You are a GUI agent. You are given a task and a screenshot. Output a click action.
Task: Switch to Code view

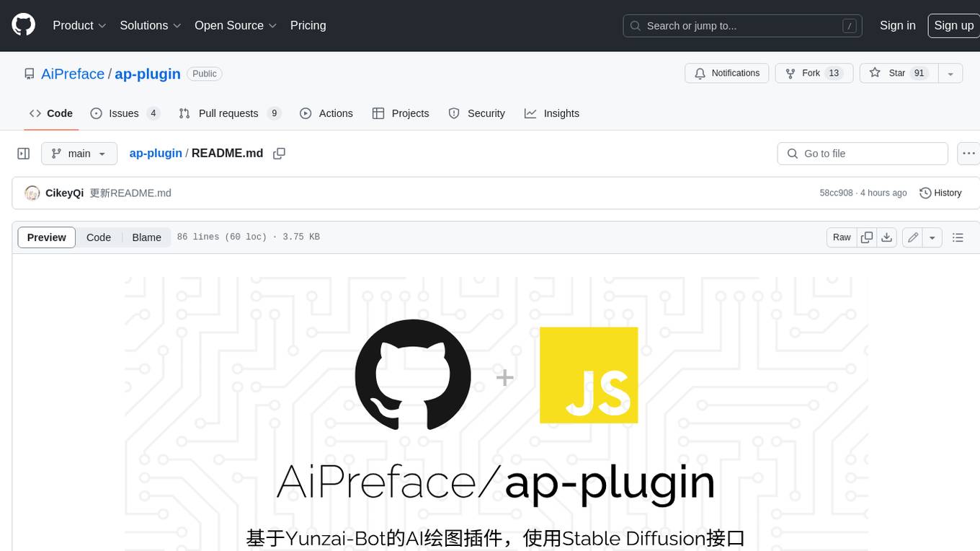(99, 237)
